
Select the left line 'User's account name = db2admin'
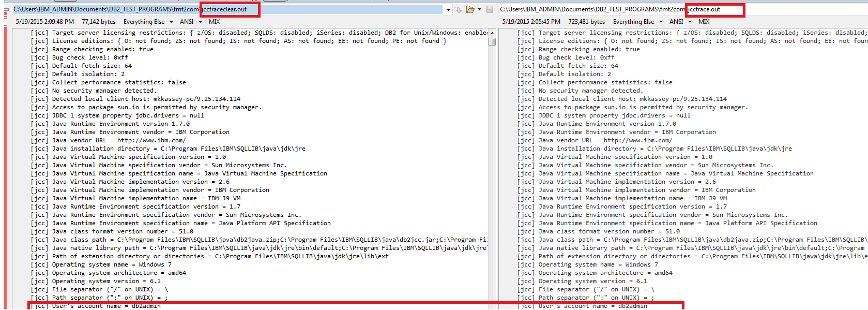(96, 306)
